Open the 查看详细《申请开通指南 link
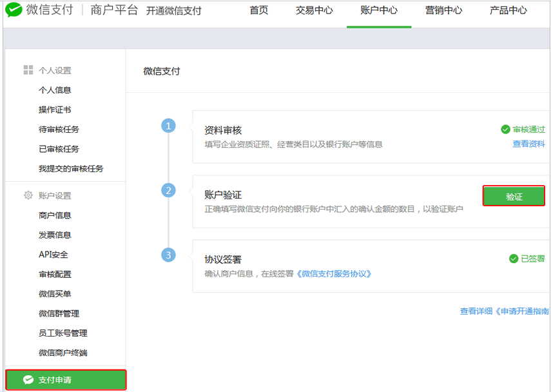This screenshot has height=392, width=551. click(x=504, y=311)
